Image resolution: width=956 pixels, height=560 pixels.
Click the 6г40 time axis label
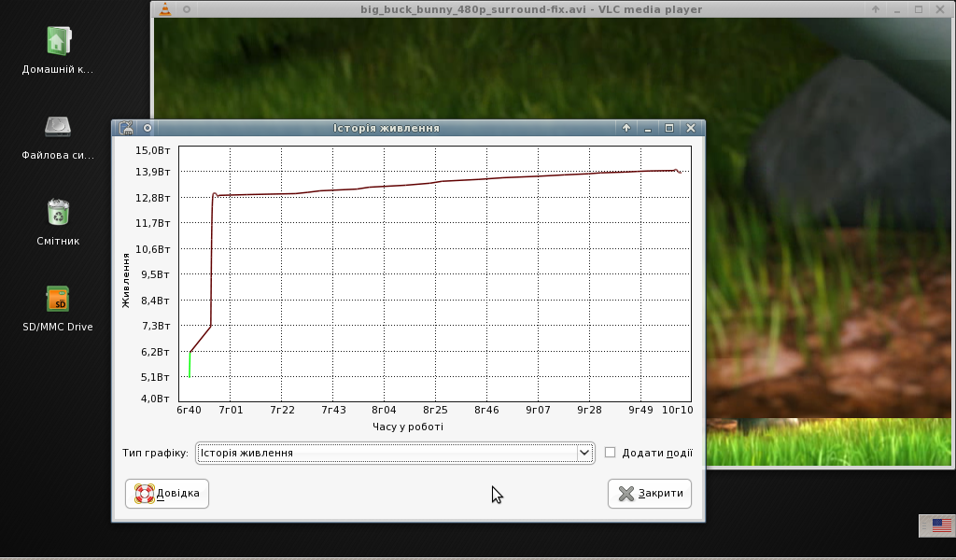[189, 410]
